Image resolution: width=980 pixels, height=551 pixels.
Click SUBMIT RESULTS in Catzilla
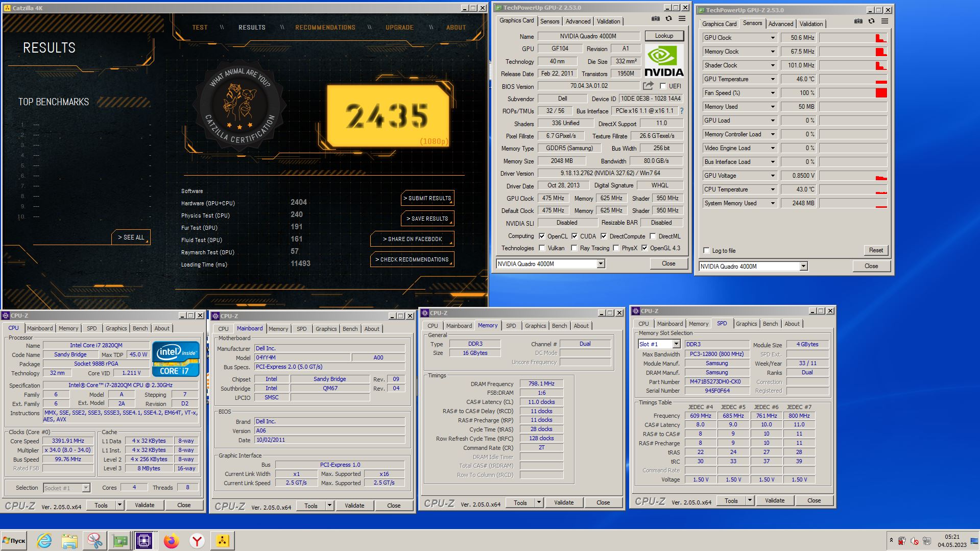point(427,198)
